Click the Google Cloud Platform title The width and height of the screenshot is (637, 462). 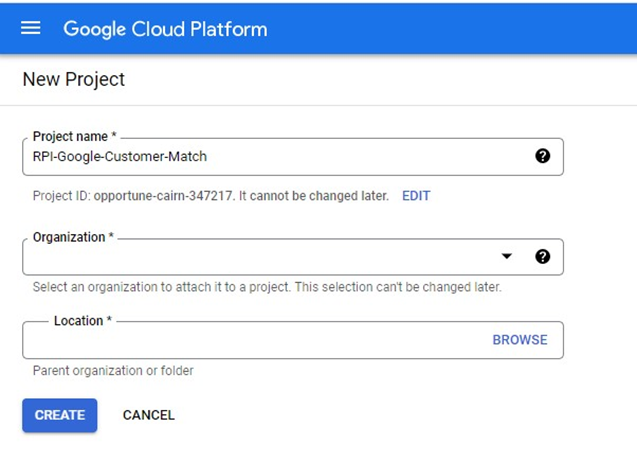pyautogui.click(x=165, y=28)
